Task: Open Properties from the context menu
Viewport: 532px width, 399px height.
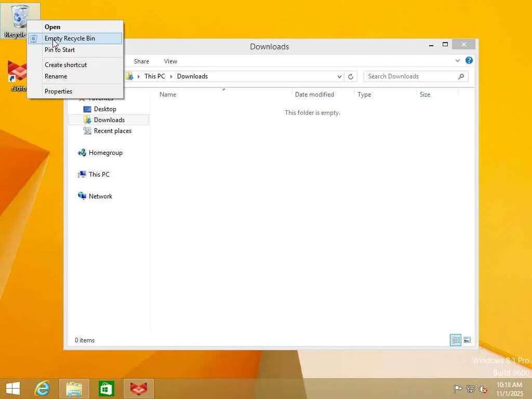Action: coord(75,91)
